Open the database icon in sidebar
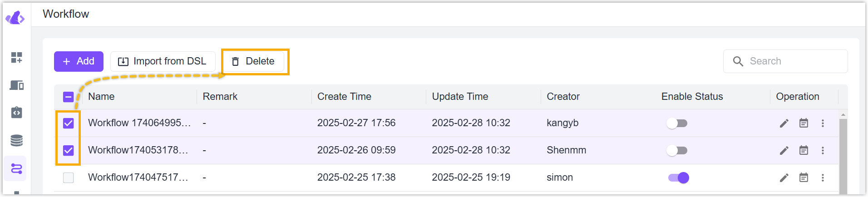Image resolution: width=868 pixels, height=197 pixels. (17, 141)
